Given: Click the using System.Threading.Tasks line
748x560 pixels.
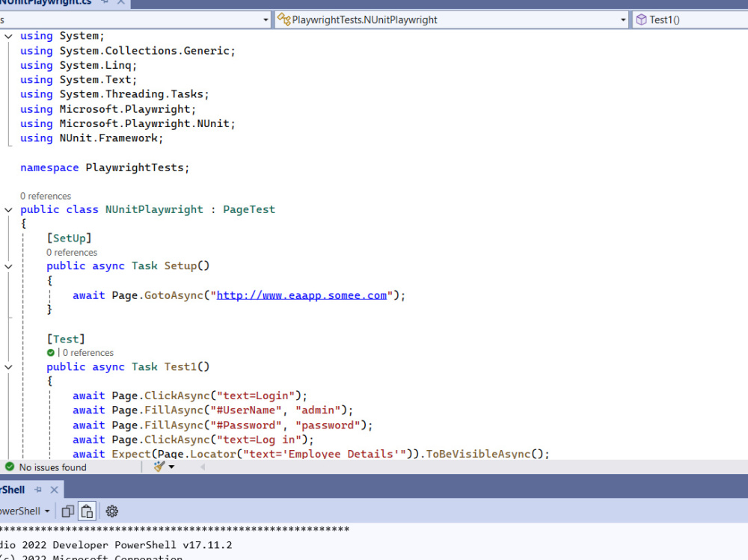Looking at the screenshot, I should [114, 94].
